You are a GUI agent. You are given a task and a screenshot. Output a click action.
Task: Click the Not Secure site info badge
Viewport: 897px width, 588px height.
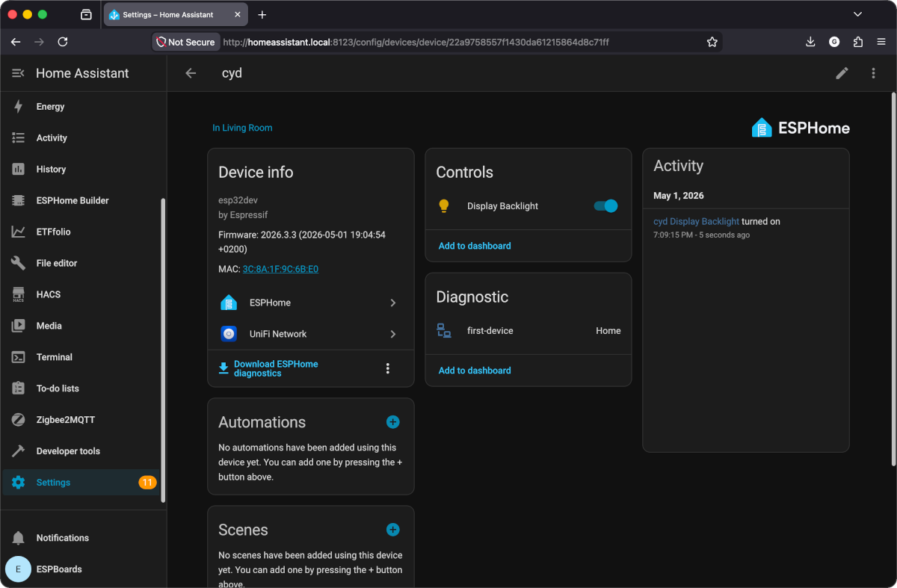tap(186, 42)
